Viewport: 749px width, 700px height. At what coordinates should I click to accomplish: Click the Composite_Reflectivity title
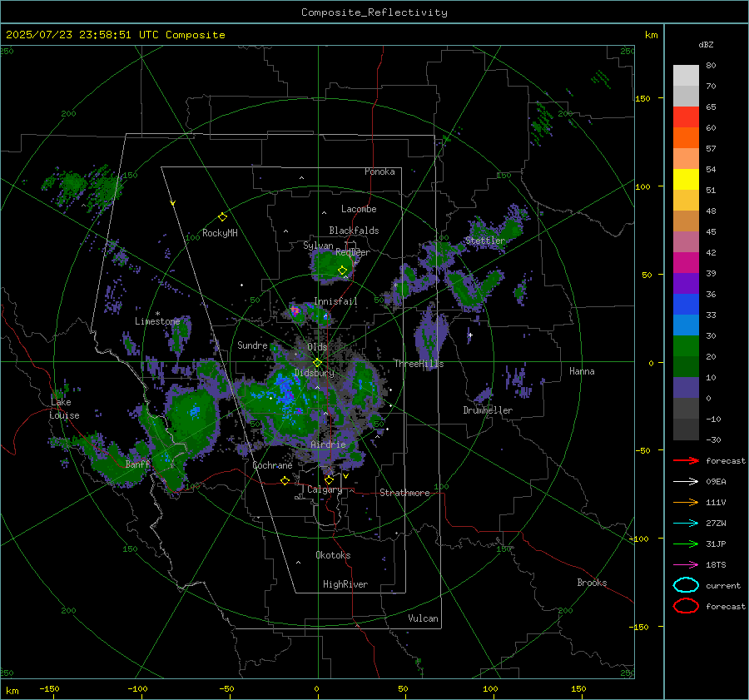pos(374,12)
